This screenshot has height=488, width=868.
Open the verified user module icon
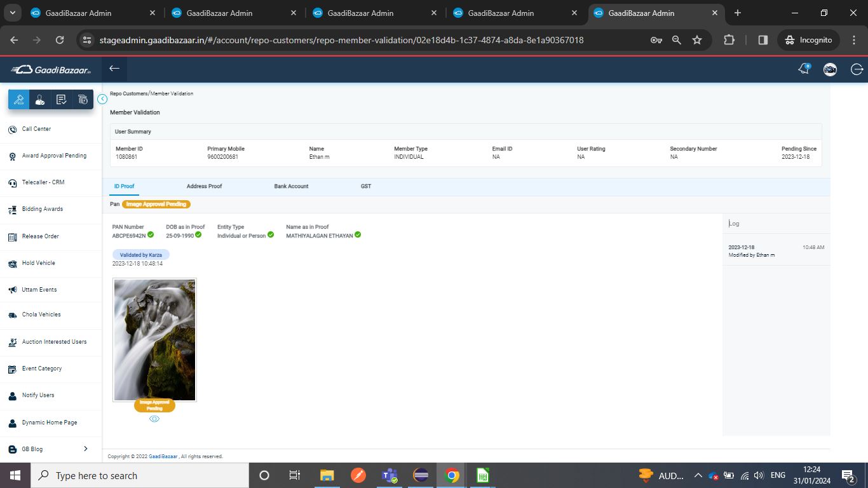pyautogui.click(x=40, y=100)
